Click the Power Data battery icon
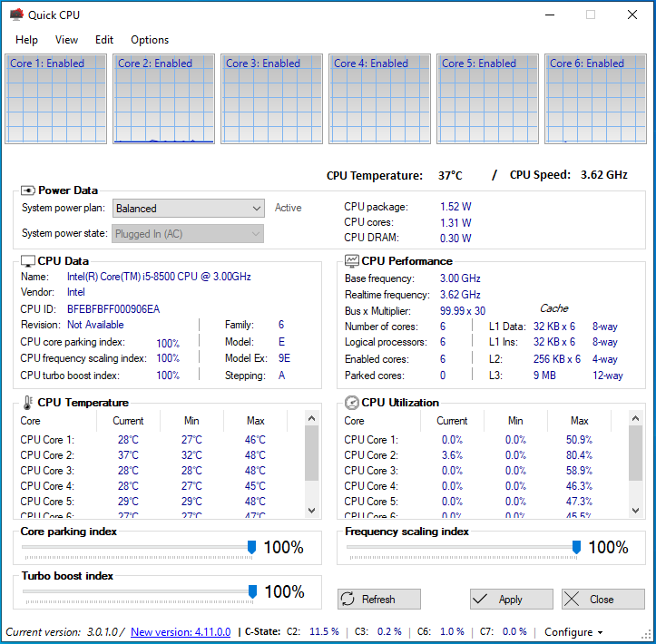Screen dimensions: 656x644 coord(27,190)
